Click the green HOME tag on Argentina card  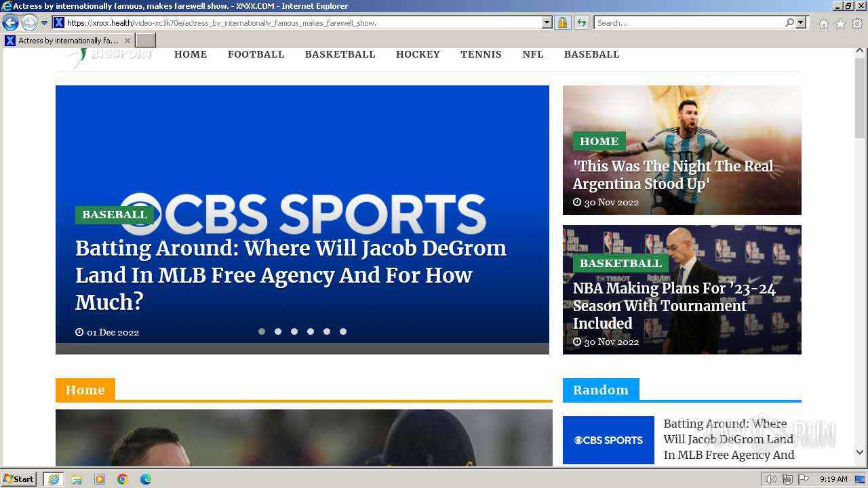pos(599,141)
